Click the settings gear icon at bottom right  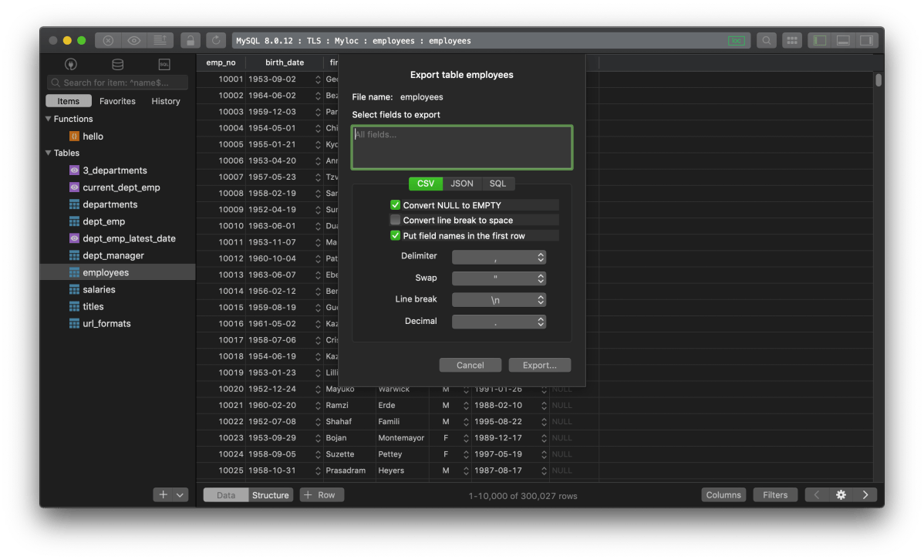click(x=841, y=495)
